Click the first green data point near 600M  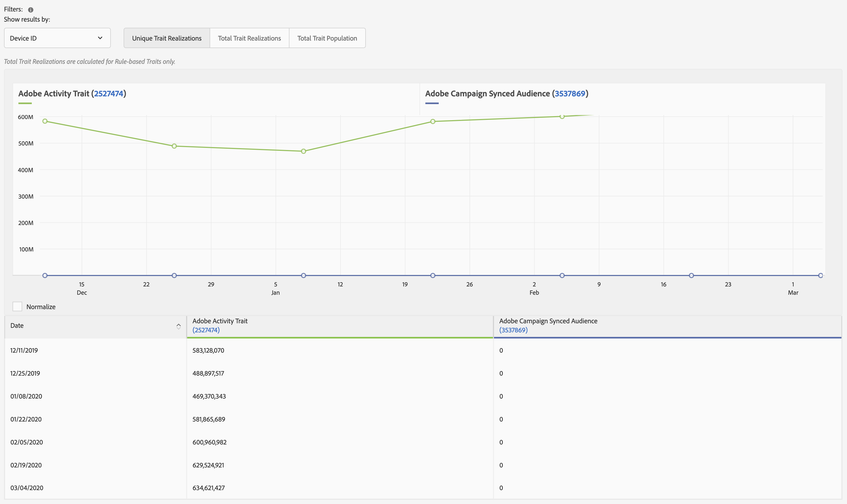[45, 121]
